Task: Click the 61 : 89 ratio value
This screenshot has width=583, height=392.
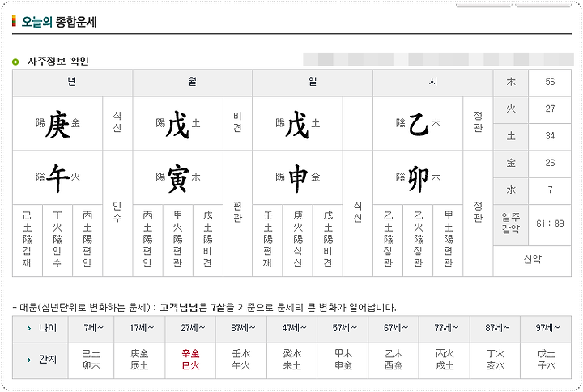Action: pos(550,224)
